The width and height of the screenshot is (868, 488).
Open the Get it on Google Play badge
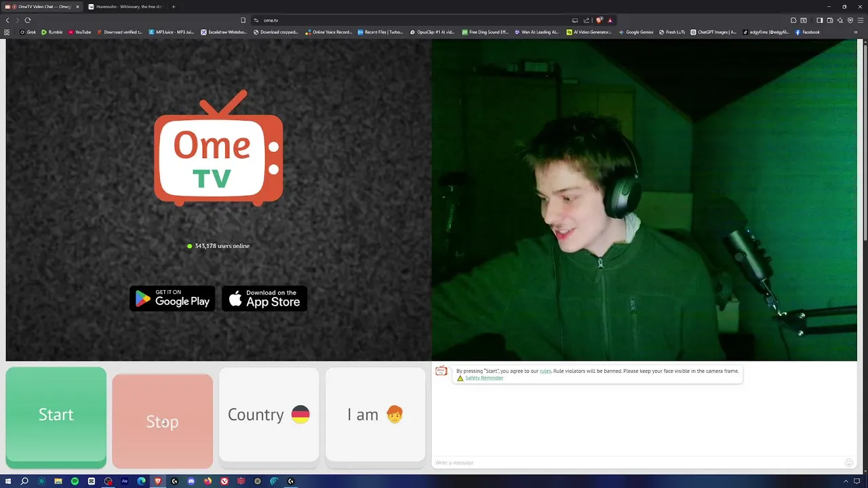click(x=172, y=298)
